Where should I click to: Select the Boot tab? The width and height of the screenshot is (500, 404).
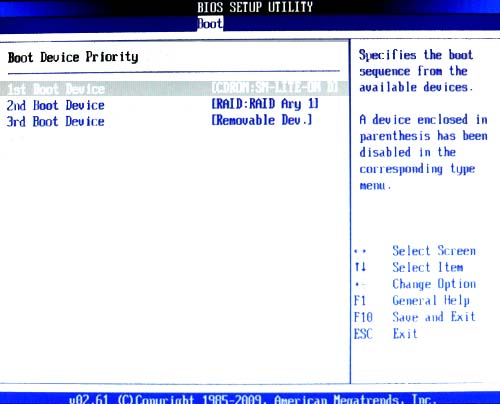pos(210,24)
